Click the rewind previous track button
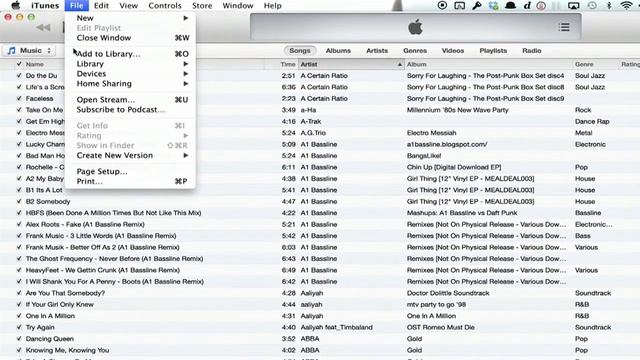Image resolution: width=640 pixels, height=360 pixels. [43, 27]
